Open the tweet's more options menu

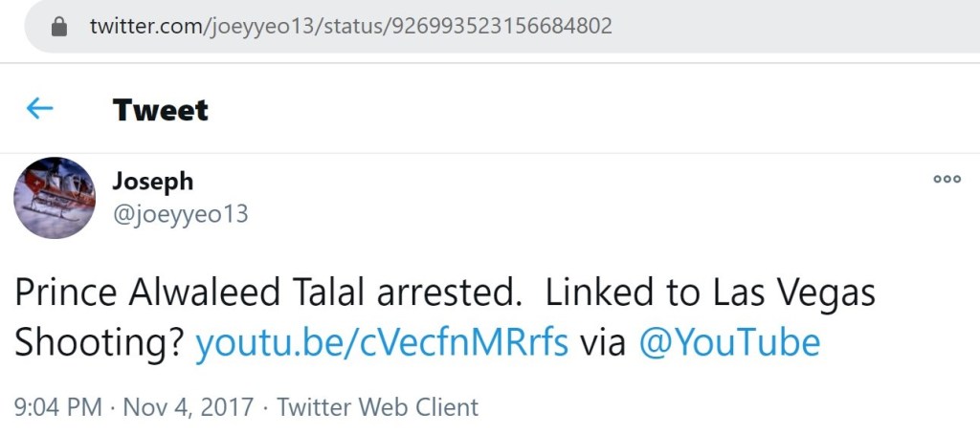coord(947,179)
